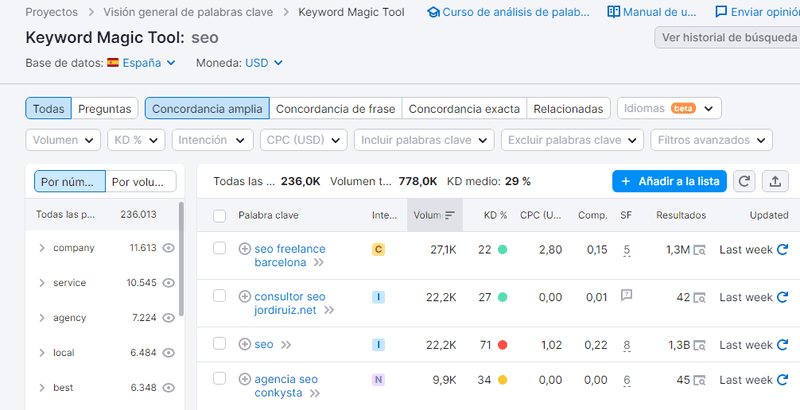800x410 pixels.
Task: Open the KD % filter dropdown
Action: tap(136, 140)
